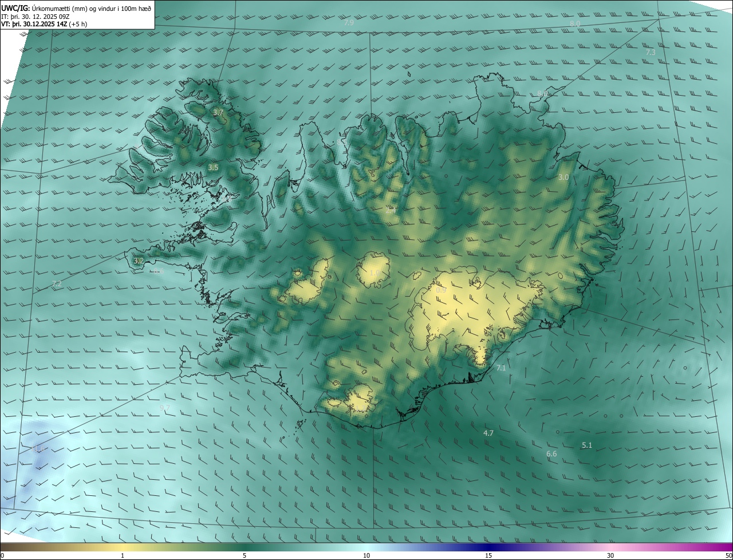Click the 3.0 value in east Iceland
The image size is (733, 560).
563,178
